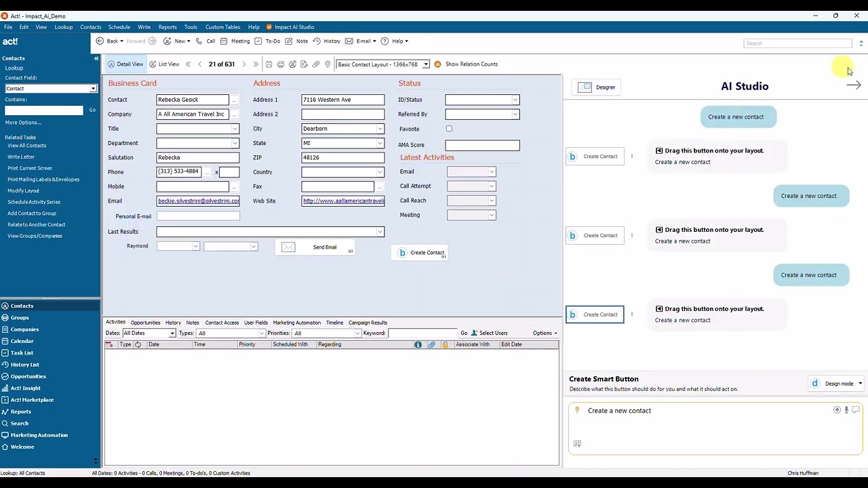868x488 pixels.
Task: Click the attach file paperclip icon
Action: 316,64
